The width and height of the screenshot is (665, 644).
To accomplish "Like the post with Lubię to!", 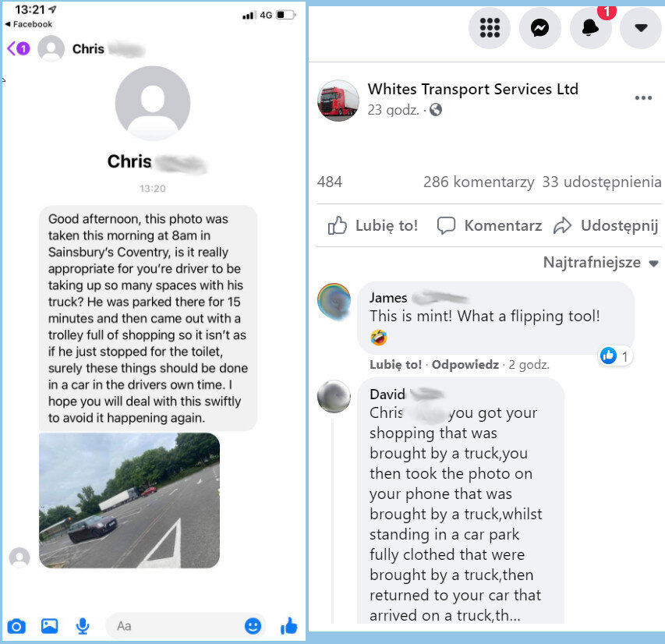I will (x=373, y=225).
